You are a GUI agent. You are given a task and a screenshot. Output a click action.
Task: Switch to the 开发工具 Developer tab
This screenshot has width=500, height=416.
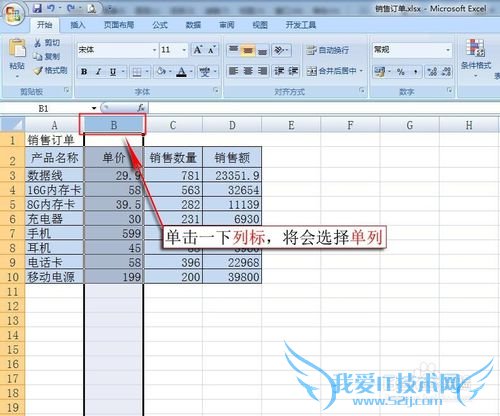coord(301,25)
